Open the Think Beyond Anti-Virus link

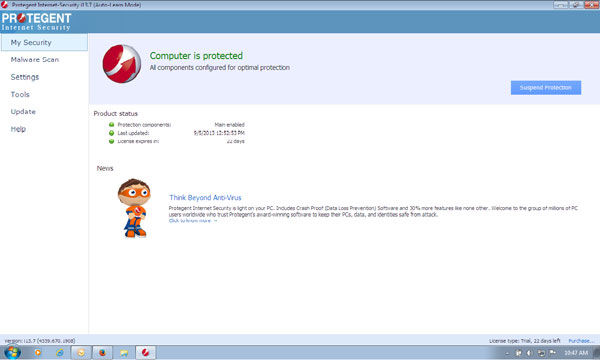(x=205, y=198)
